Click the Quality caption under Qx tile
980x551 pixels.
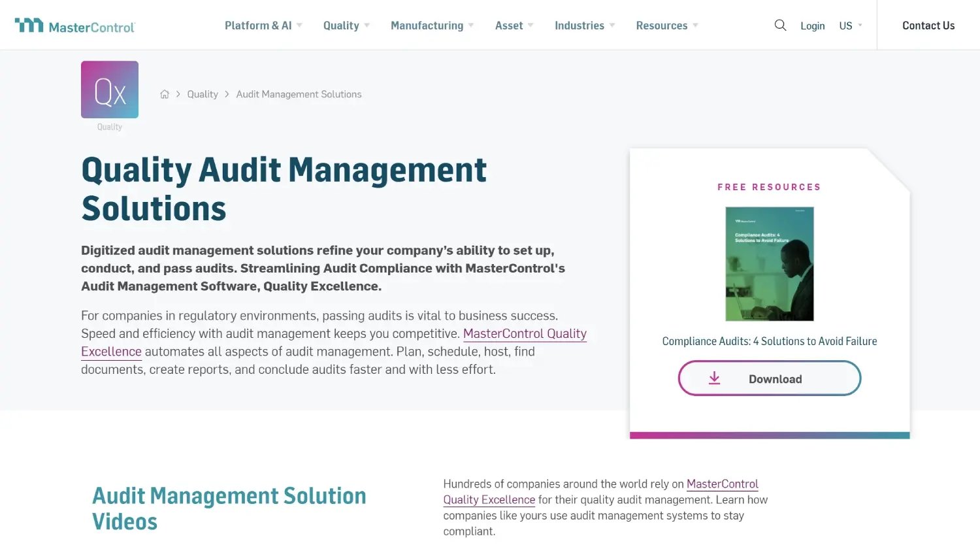point(110,127)
